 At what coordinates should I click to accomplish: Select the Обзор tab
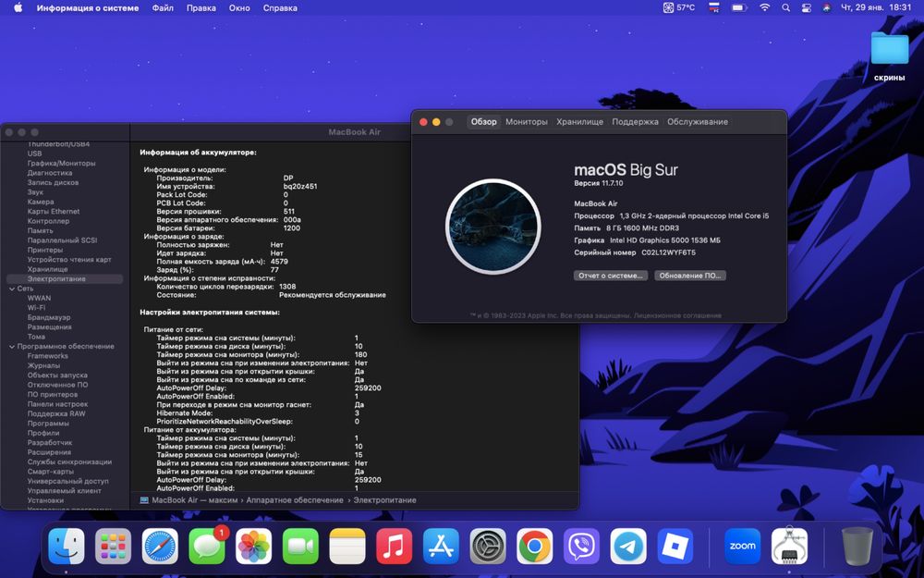[484, 121]
